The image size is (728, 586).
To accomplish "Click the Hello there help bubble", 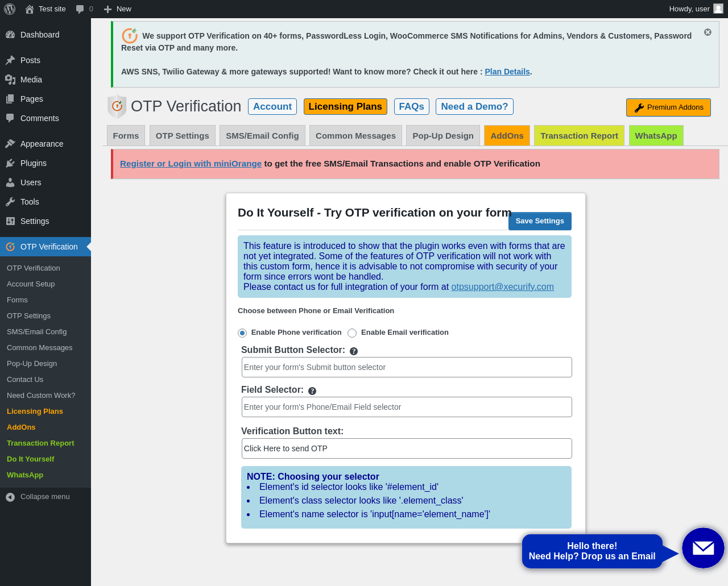I will click(592, 551).
